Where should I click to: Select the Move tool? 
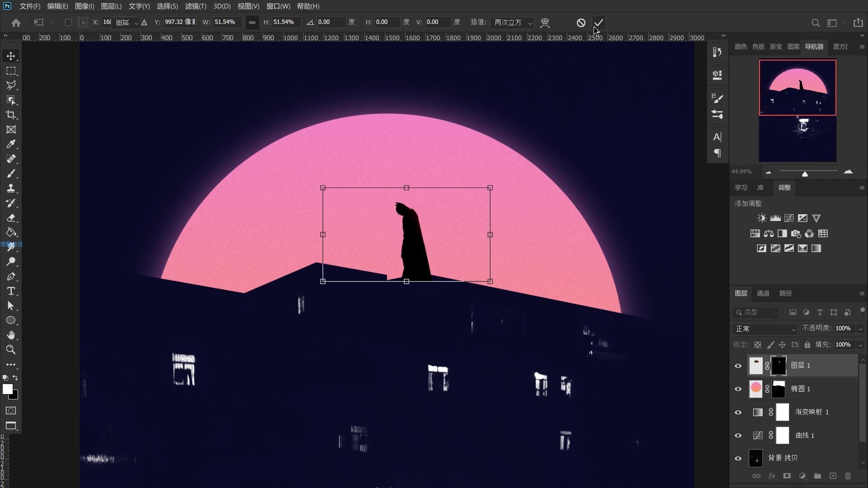[x=11, y=56]
